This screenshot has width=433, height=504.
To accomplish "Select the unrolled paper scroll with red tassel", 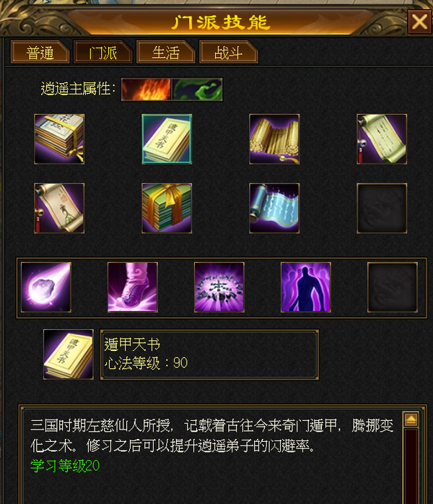I will (382, 139).
